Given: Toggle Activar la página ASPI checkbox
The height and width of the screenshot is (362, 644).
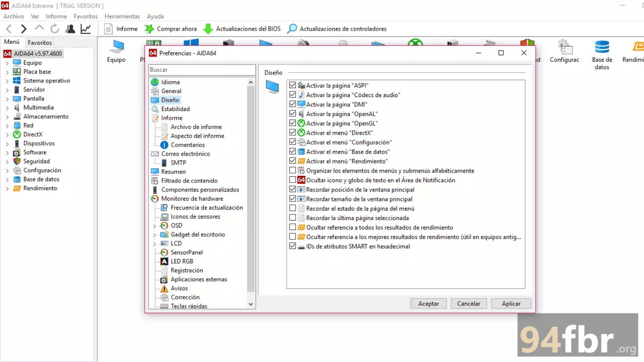Looking at the screenshot, I should pos(293,85).
